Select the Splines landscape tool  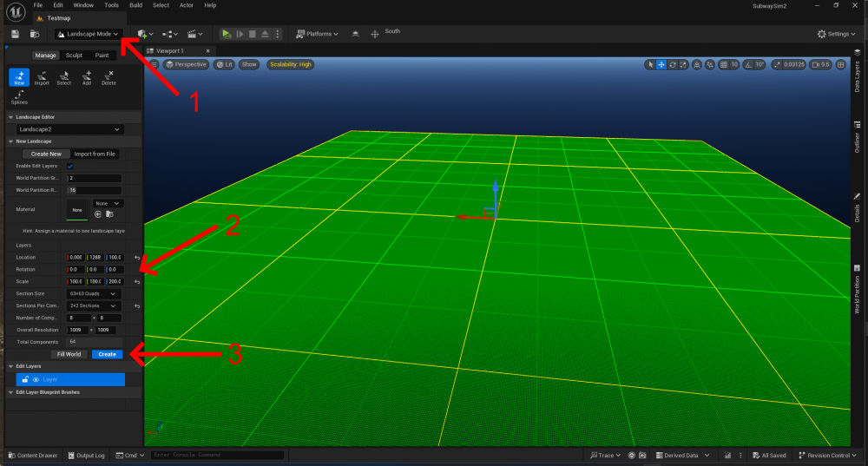(x=19, y=97)
